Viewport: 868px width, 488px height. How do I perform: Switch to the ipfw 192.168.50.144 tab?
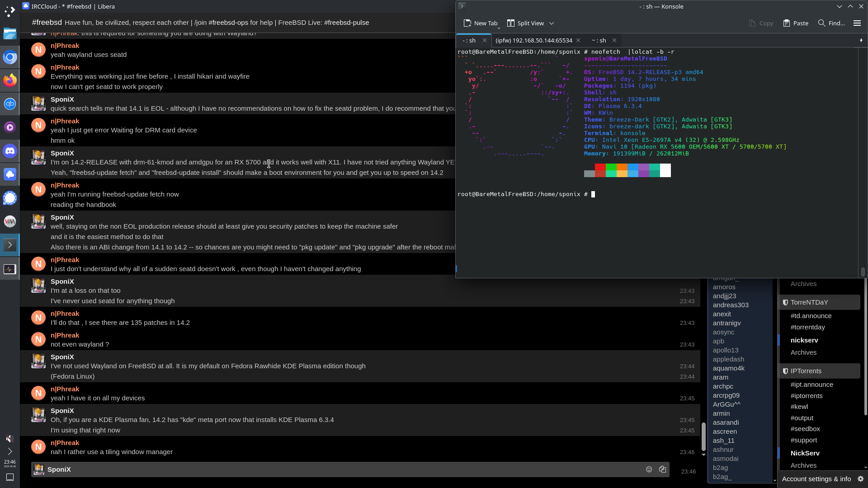534,40
